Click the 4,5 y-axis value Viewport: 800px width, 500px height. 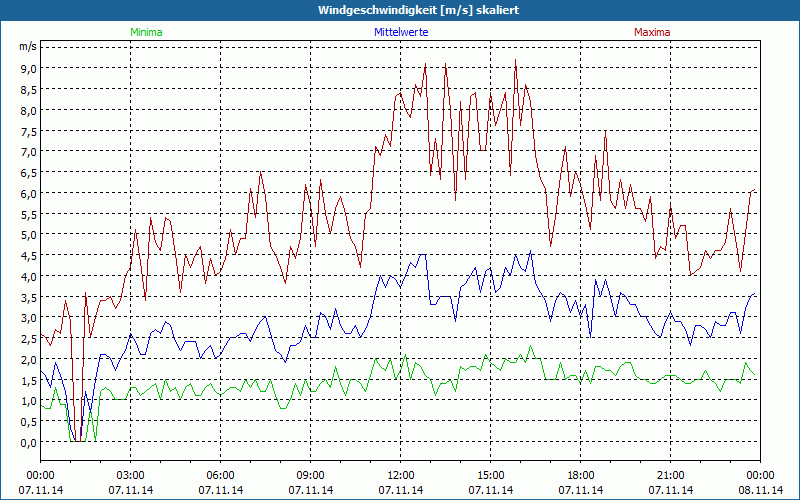click(29, 256)
